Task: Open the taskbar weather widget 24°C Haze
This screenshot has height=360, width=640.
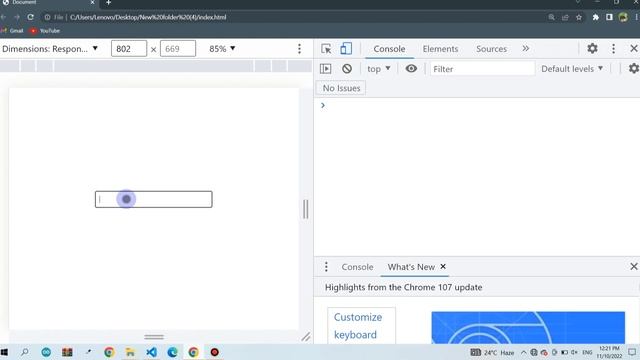Action: coord(492,352)
